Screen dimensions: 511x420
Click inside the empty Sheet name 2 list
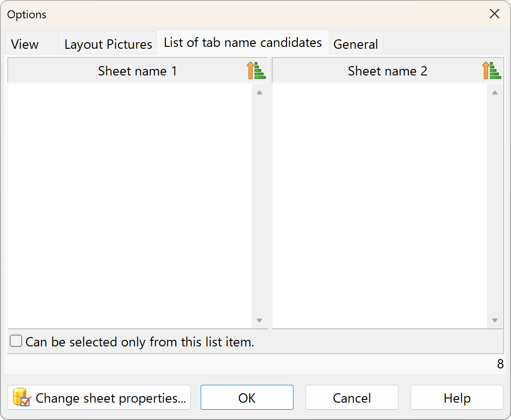[379, 205]
